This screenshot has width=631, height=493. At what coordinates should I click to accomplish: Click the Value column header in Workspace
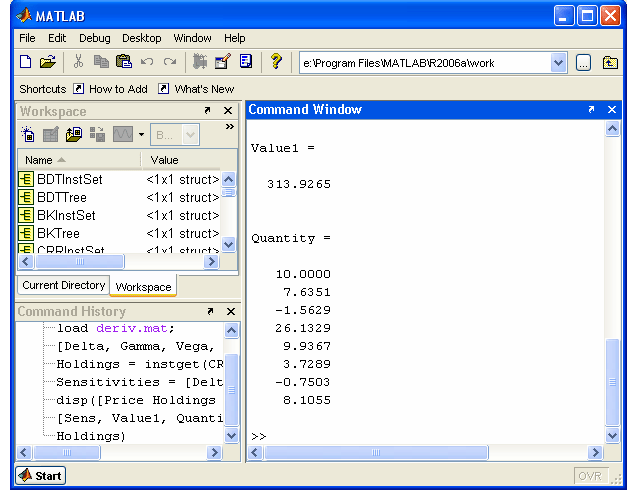181,160
